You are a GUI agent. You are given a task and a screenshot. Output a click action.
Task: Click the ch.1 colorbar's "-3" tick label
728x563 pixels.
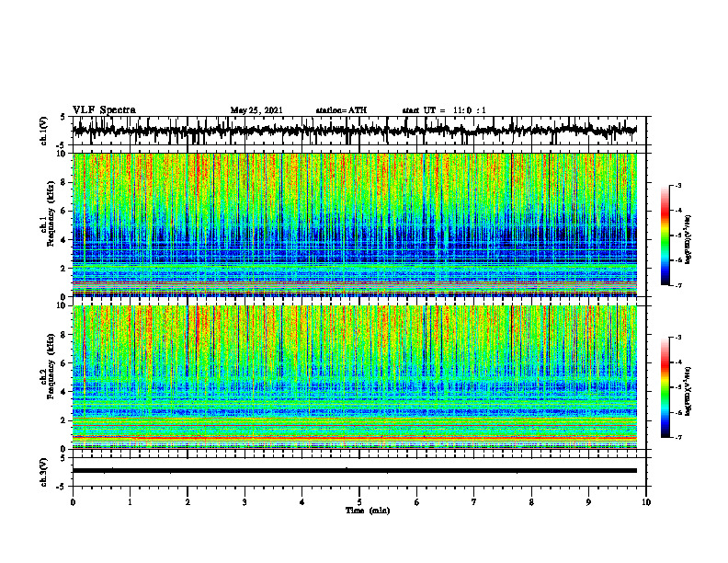[678, 185]
